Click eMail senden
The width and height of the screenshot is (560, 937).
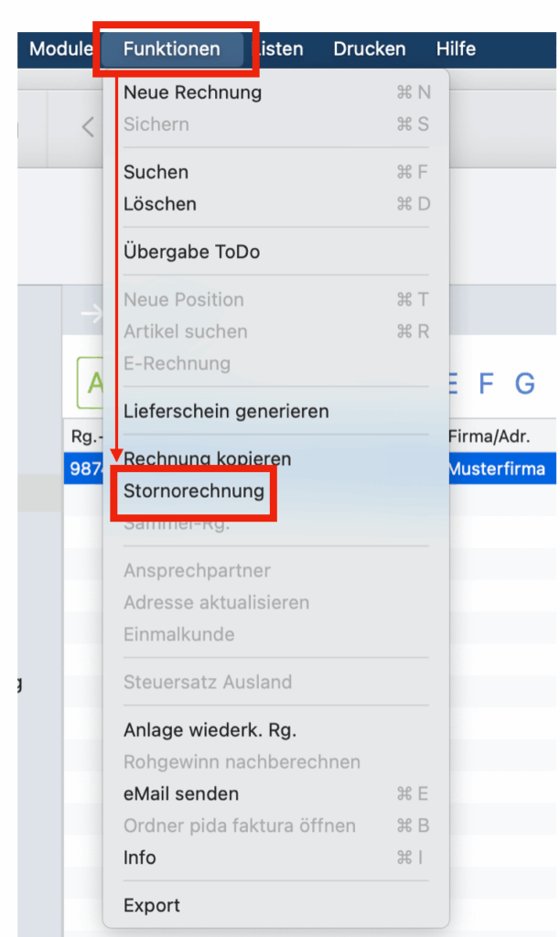click(x=181, y=793)
